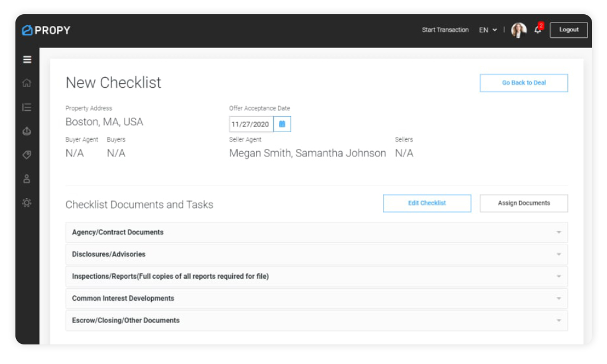Open settings gear in sidebar
The image size is (607, 364).
27,203
